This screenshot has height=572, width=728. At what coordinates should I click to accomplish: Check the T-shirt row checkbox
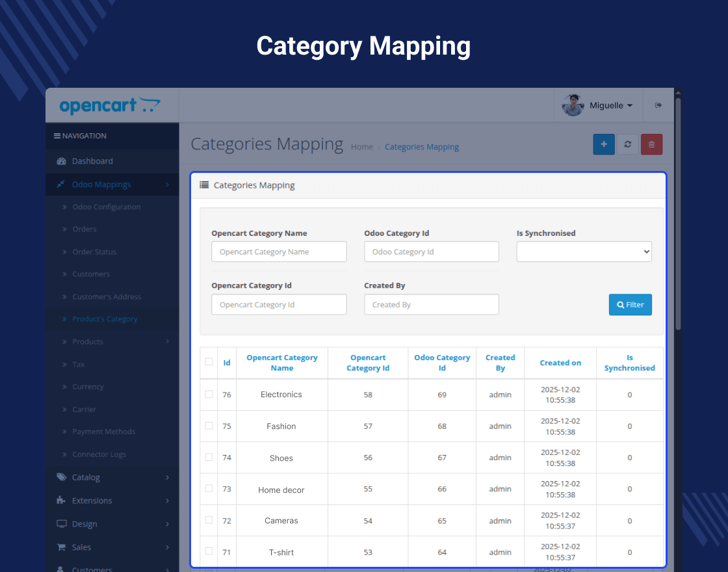pyautogui.click(x=209, y=551)
